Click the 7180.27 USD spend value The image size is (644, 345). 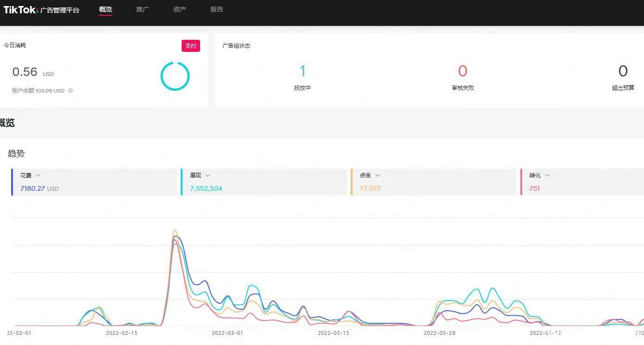tap(39, 188)
